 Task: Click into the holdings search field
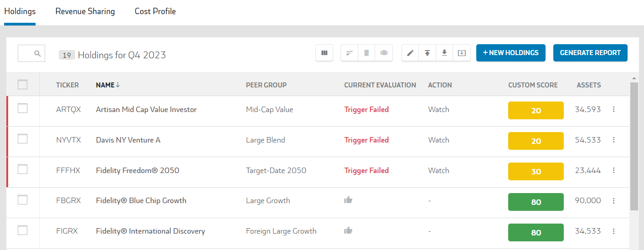[x=31, y=53]
